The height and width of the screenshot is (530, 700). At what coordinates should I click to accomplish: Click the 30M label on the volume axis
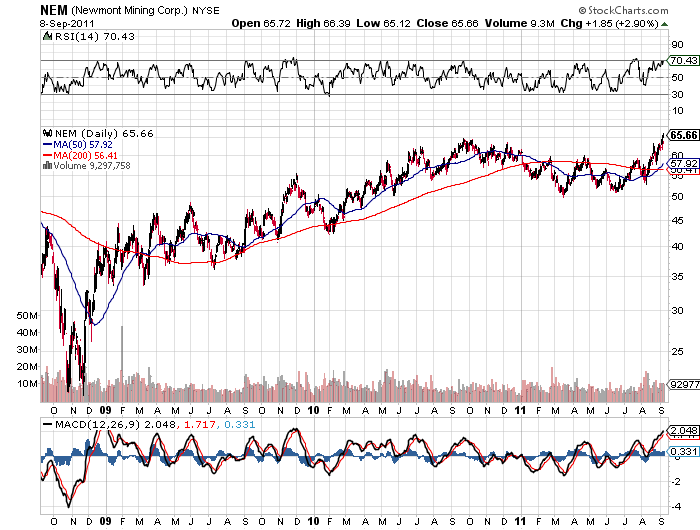(27, 350)
